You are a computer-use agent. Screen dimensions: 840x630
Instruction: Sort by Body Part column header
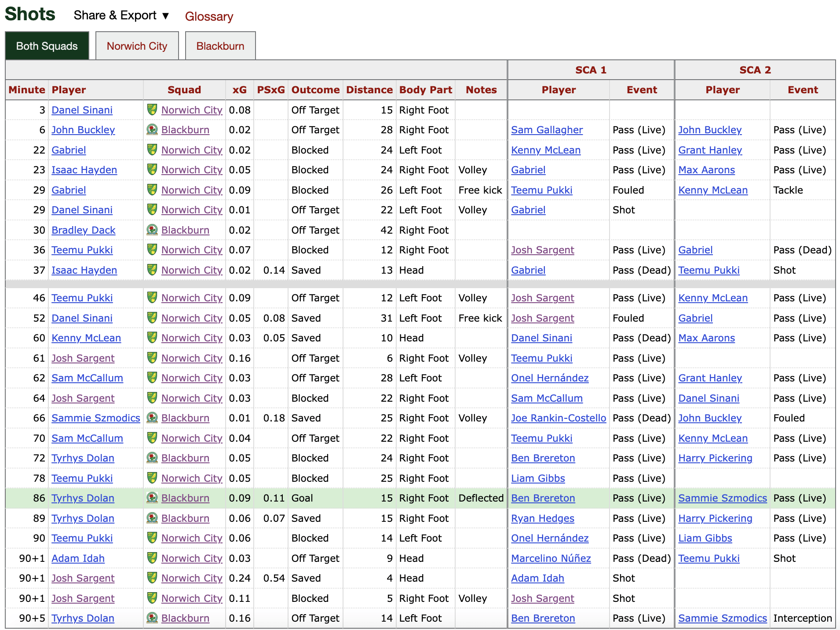(425, 90)
